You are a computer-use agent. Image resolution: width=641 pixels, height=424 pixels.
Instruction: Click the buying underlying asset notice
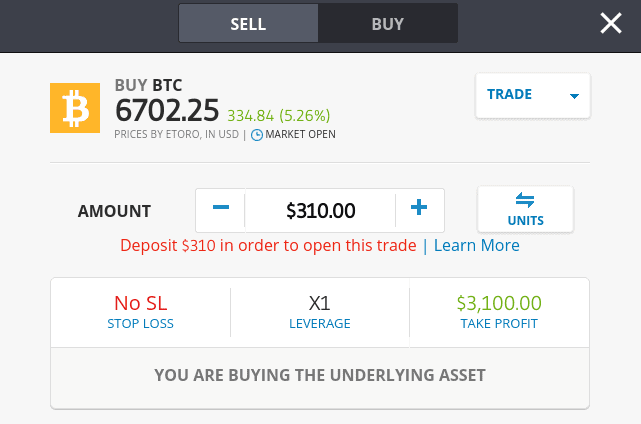point(320,375)
